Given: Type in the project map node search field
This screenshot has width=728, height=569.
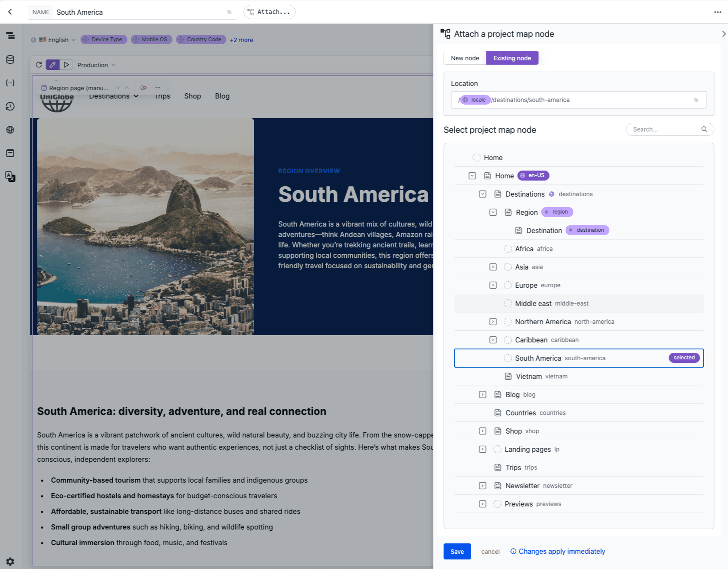Looking at the screenshot, I should coord(664,129).
